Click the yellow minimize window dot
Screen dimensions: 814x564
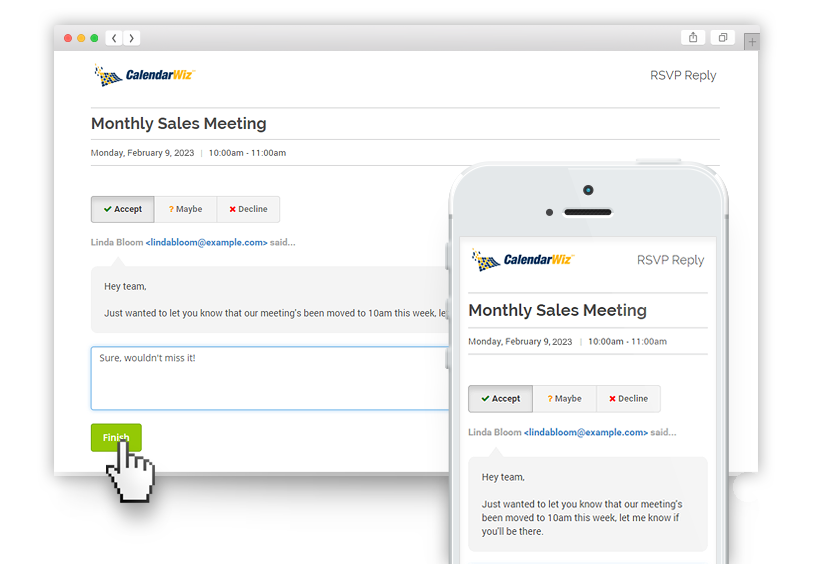tap(81, 38)
